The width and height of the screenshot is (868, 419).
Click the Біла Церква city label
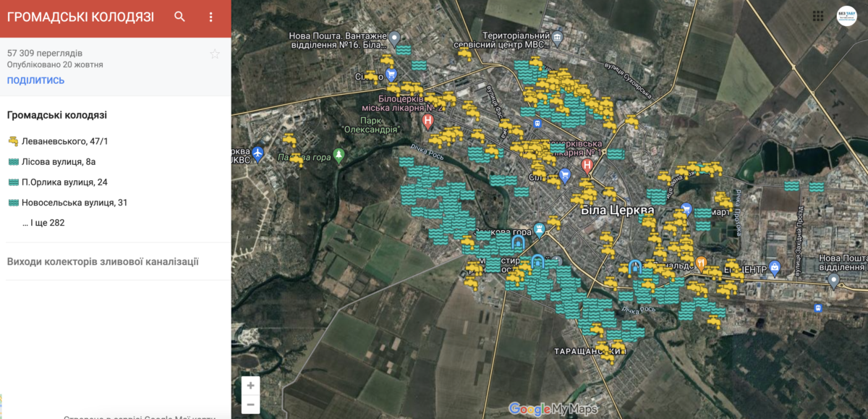pyautogui.click(x=617, y=211)
